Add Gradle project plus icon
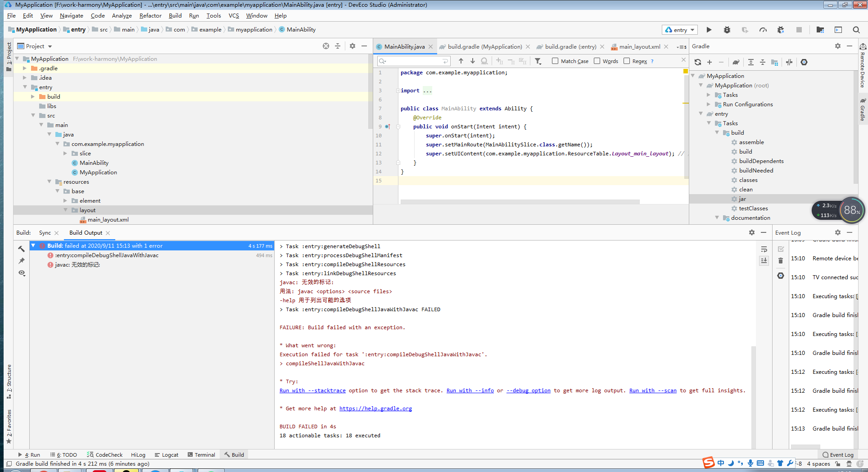 pos(710,62)
